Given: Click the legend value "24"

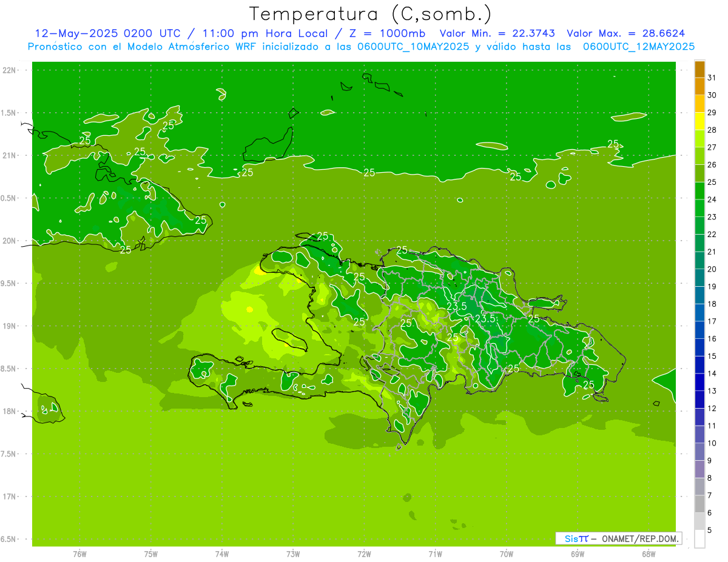Looking at the screenshot, I should (x=712, y=199).
